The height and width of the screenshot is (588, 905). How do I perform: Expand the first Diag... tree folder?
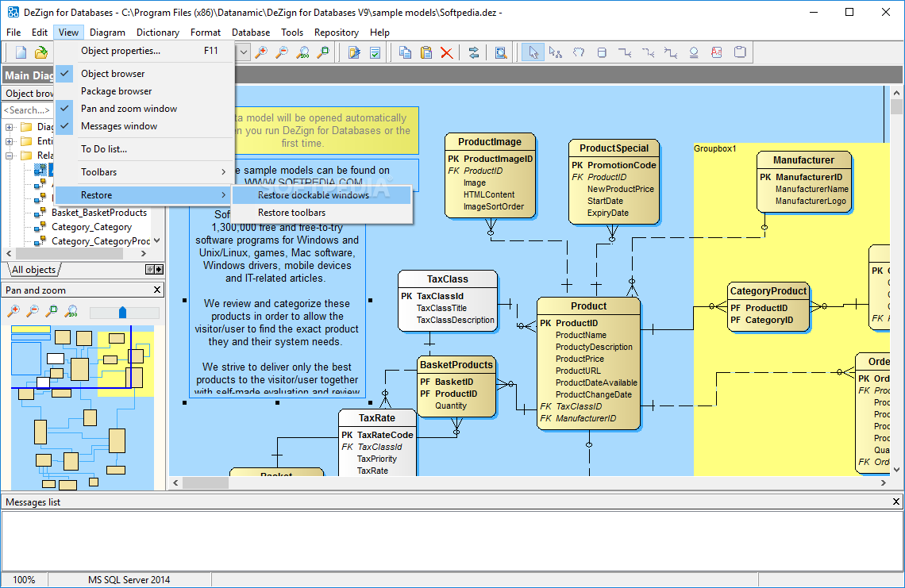tap(10, 127)
